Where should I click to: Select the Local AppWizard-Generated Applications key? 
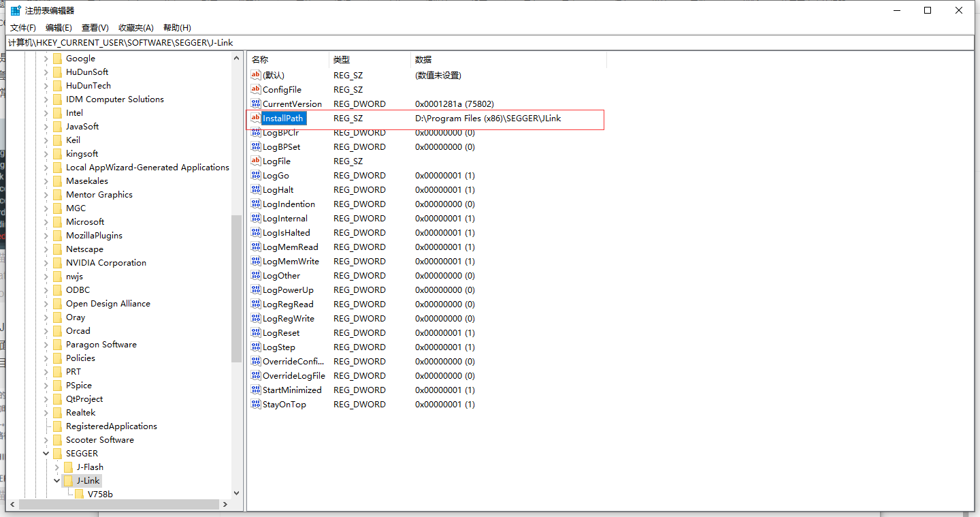point(148,167)
